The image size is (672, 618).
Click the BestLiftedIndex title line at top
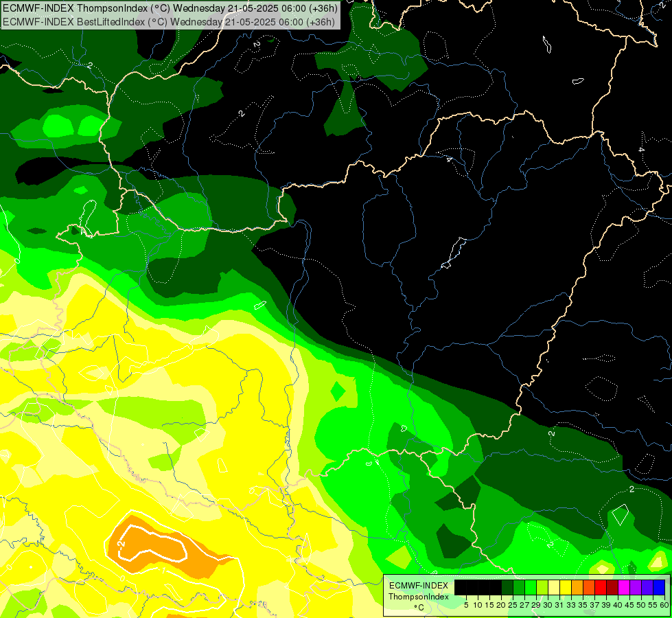[x=168, y=22]
